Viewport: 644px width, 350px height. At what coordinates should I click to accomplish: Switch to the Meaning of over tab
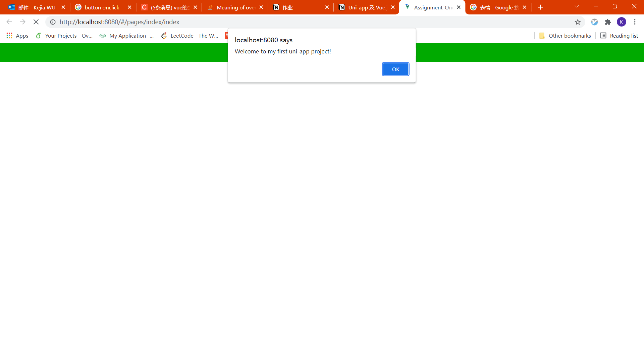233,7
